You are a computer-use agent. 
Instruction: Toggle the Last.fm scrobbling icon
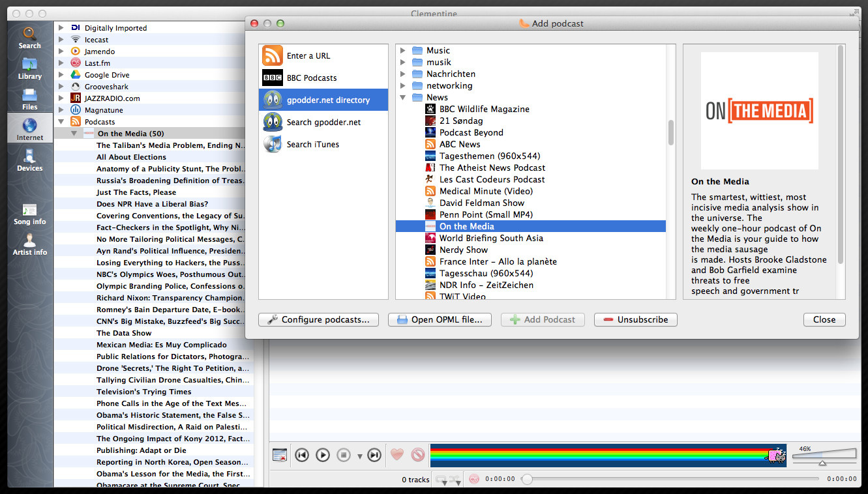tap(474, 479)
